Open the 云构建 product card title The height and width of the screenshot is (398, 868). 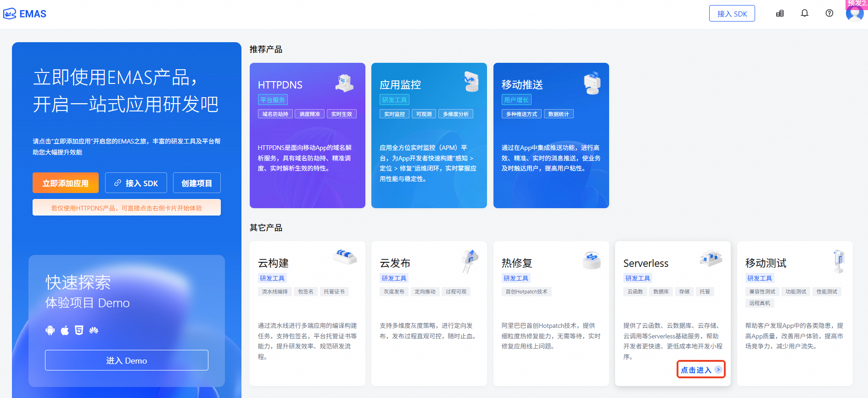click(x=273, y=263)
